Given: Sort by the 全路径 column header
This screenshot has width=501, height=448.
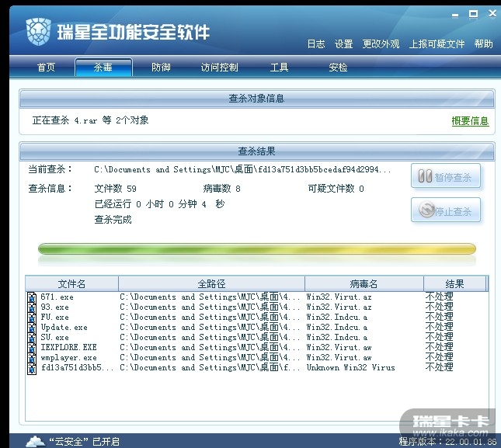Looking at the screenshot, I should 211,284.
